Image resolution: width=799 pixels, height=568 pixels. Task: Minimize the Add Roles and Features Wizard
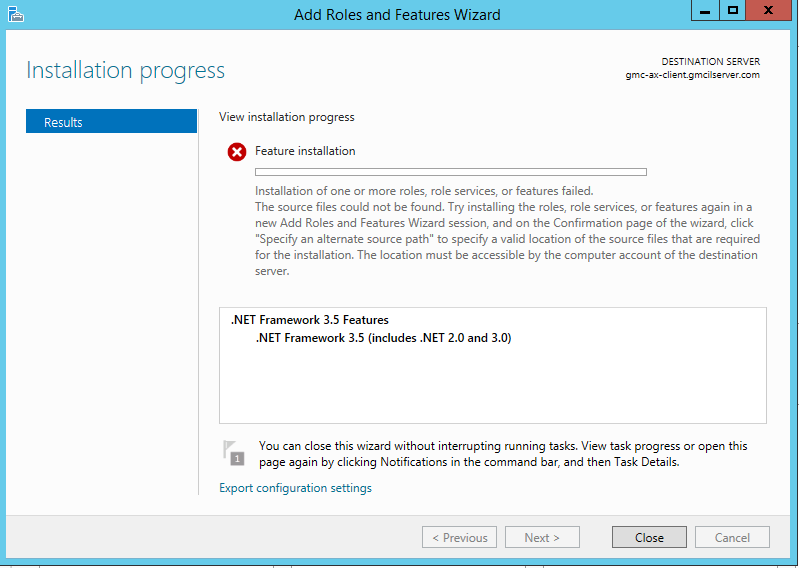705,10
